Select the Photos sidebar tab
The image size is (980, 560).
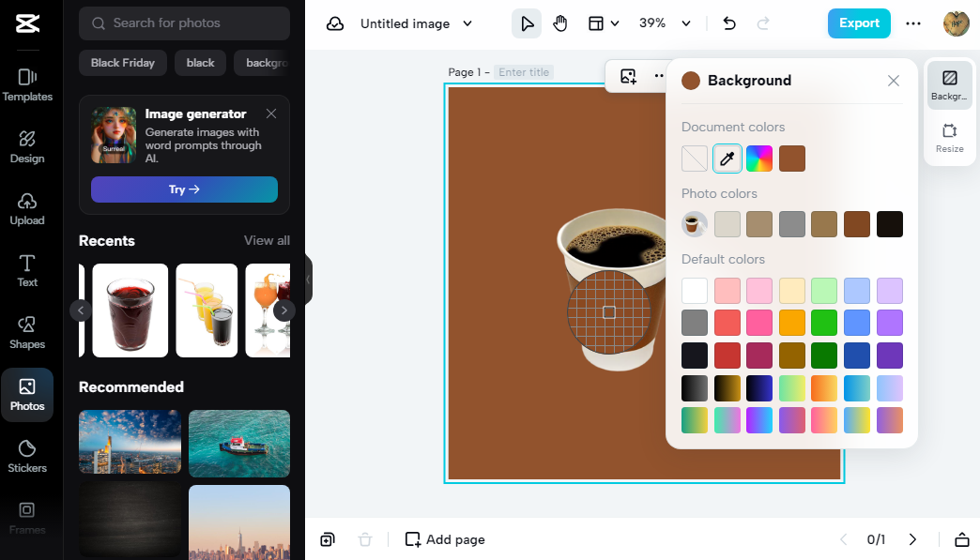pos(27,395)
